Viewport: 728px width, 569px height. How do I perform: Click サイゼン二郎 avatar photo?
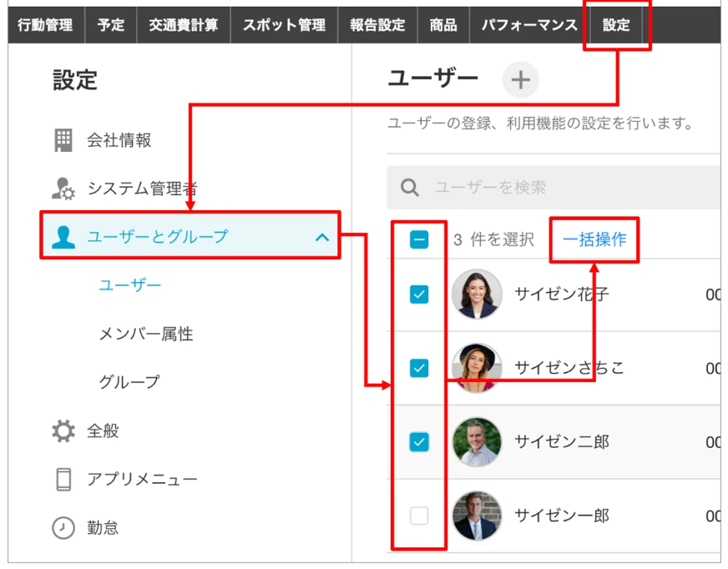pyautogui.click(x=477, y=442)
